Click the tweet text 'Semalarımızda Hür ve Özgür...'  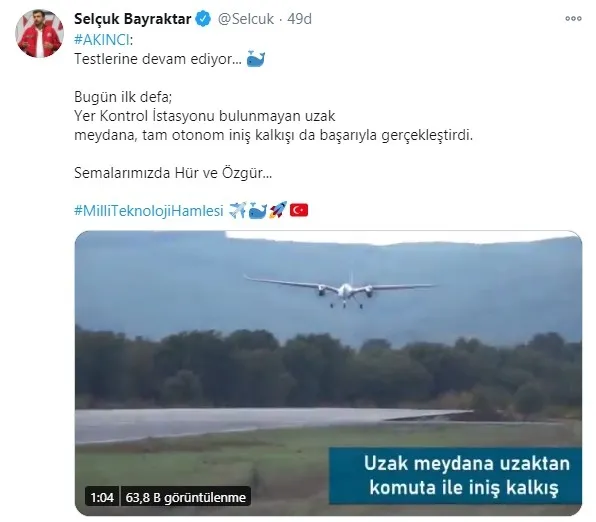173,173
